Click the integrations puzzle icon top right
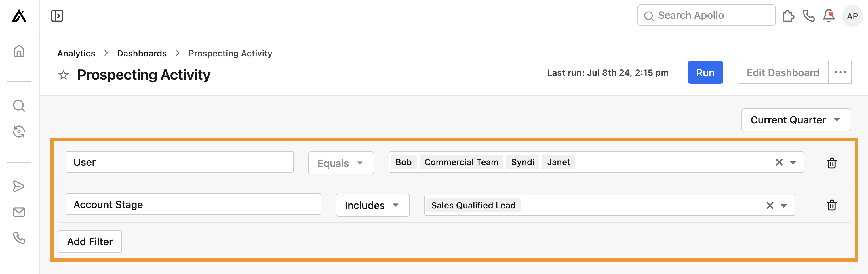868x274 pixels. [789, 15]
